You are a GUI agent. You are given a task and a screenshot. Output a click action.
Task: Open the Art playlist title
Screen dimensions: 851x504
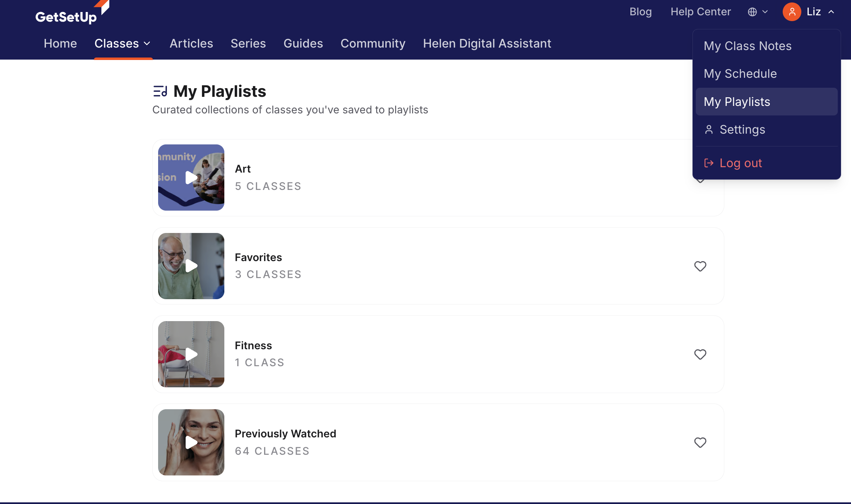[x=243, y=169]
